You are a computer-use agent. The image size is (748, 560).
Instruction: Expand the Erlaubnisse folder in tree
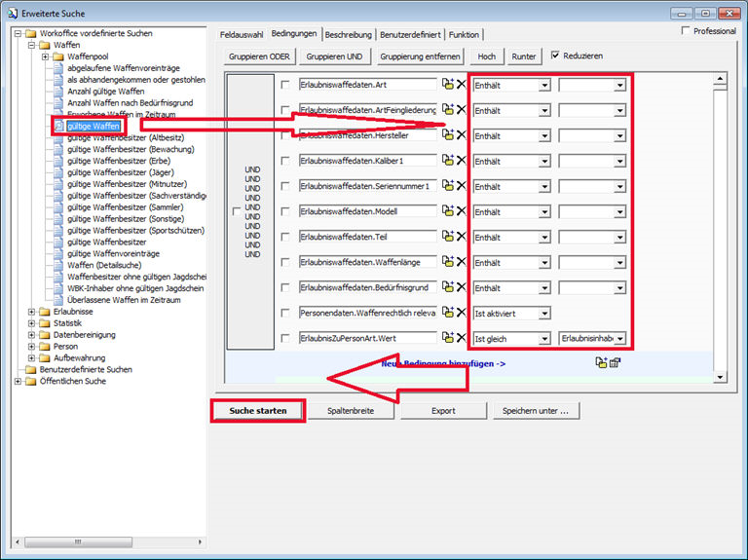(32, 312)
